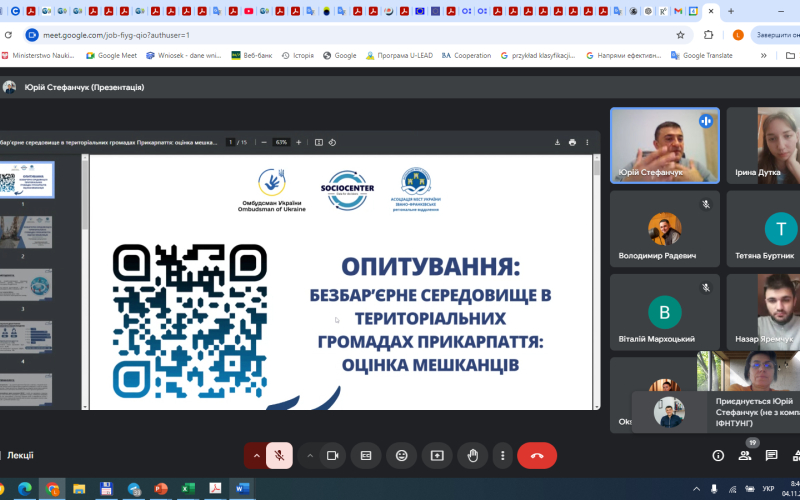This screenshot has width=800, height=500.
Task: Zoom out the PDF with minus
Action: click(x=264, y=142)
